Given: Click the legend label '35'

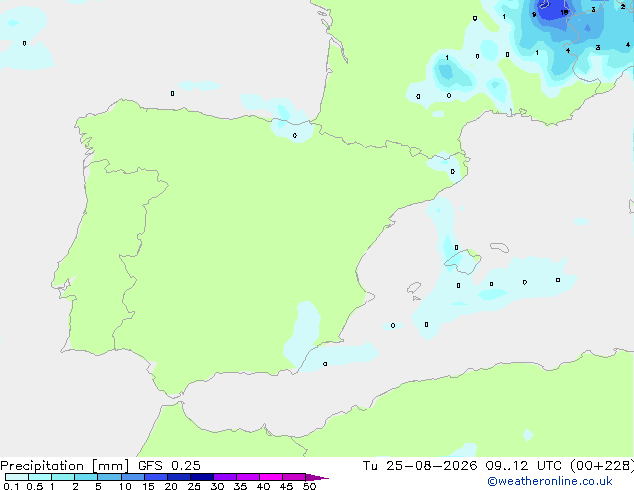Looking at the screenshot, I should (240, 486).
